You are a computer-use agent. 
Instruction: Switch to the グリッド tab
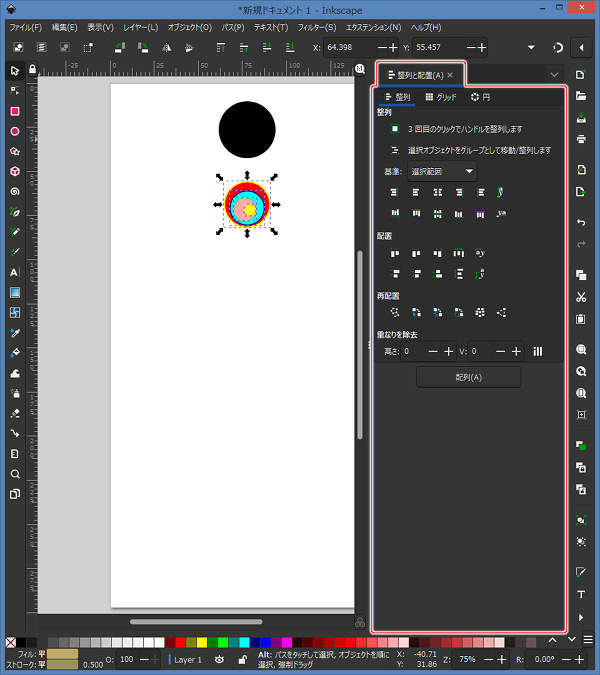pyautogui.click(x=440, y=97)
